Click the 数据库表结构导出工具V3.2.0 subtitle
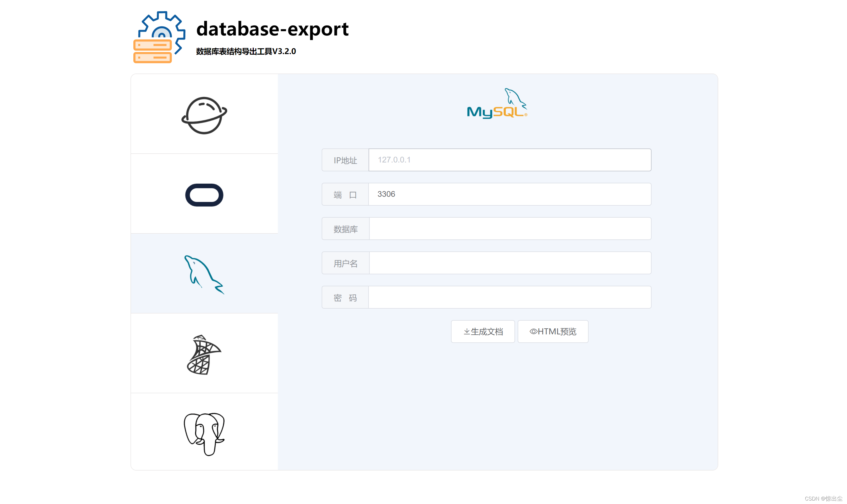The width and height of the screenshot is (847, 504). pos(246,51)
